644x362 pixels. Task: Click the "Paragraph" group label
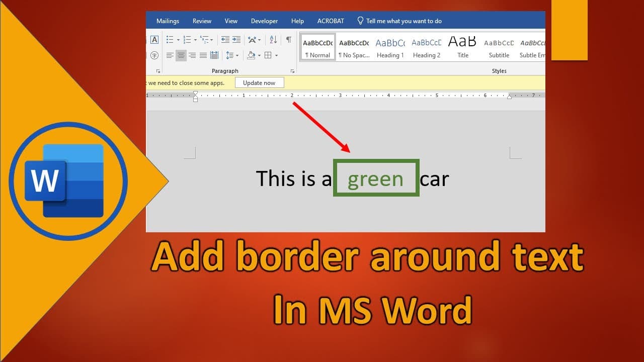pos(225,71)
